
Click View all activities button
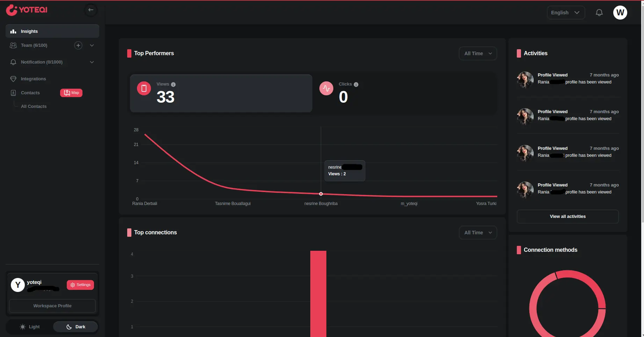coord(568,217)
